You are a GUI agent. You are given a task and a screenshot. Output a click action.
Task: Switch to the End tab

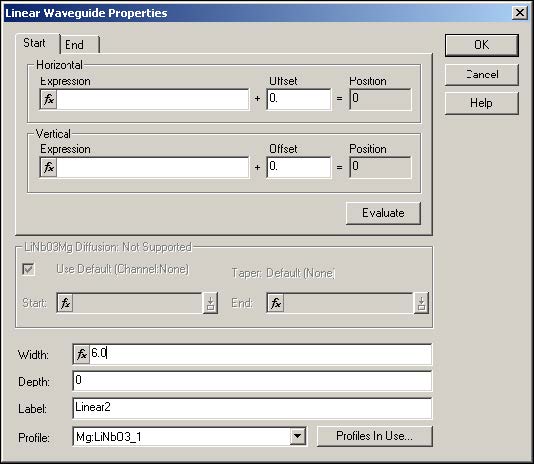click(80, 45)
